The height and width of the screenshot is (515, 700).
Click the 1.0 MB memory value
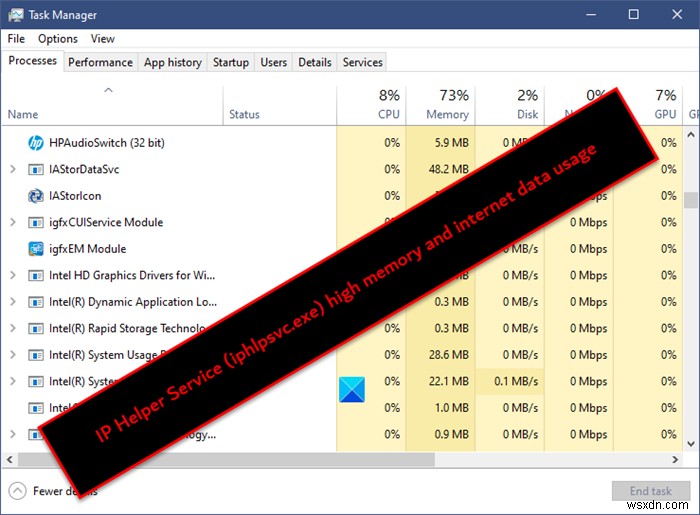point(451,408)
